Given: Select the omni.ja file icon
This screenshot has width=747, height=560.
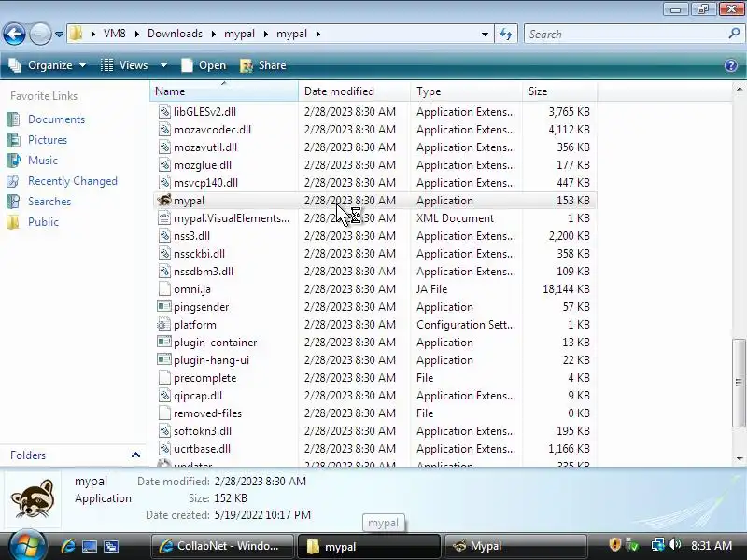Looking at the screenshot, I should (x=164, y=289).
